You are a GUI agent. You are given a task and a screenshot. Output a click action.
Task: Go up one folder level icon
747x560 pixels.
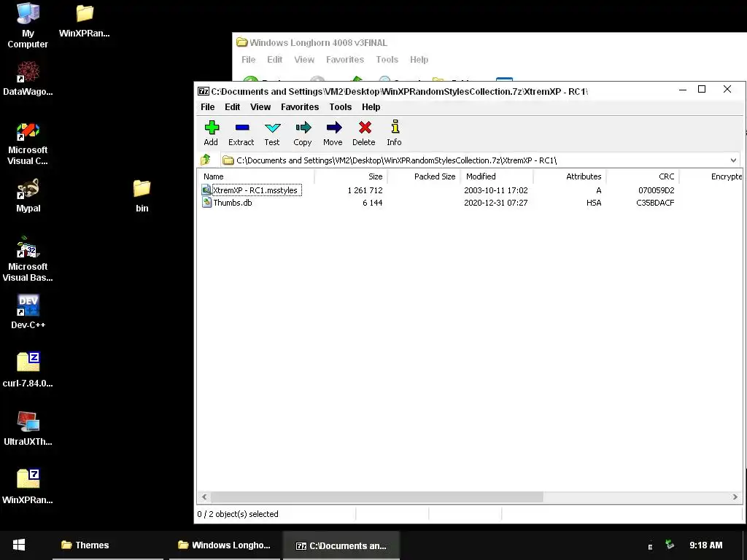[206, 160]
